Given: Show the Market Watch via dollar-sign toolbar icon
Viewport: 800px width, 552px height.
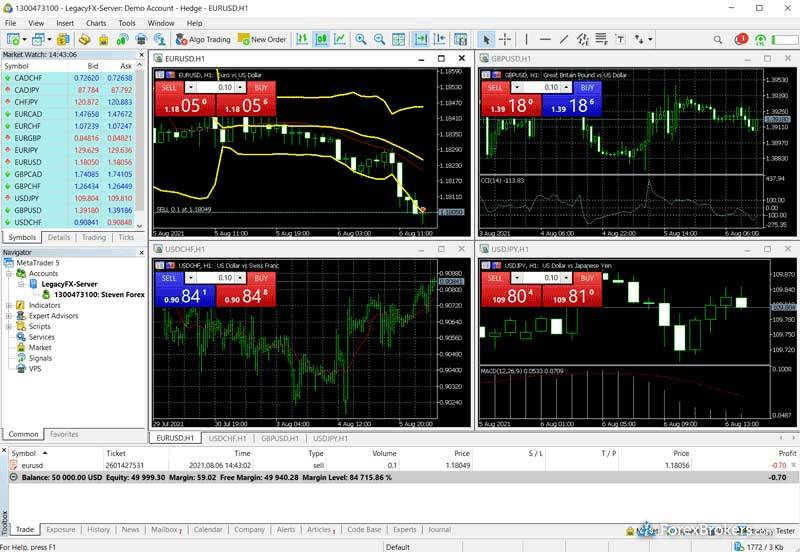Looking at the screenshot, I should pos(63,39).
